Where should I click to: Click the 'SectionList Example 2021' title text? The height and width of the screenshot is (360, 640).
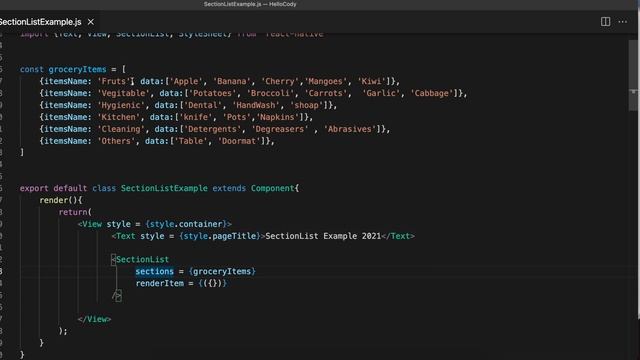coord(323,236)
